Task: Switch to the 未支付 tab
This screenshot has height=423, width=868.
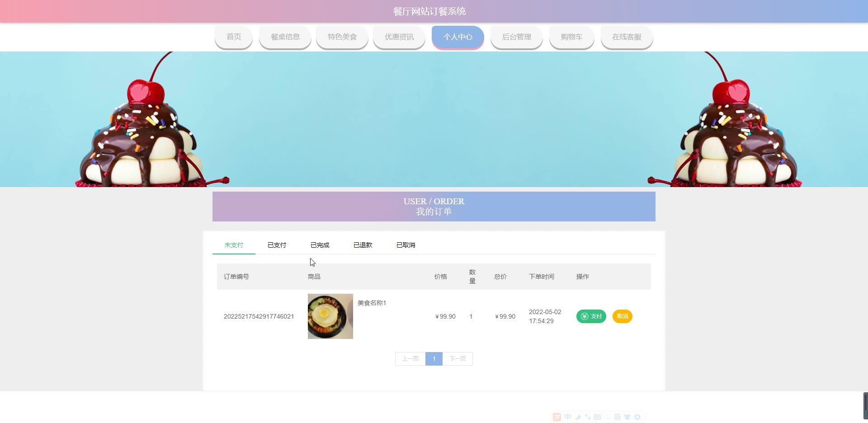Action: tap(234, 245)
